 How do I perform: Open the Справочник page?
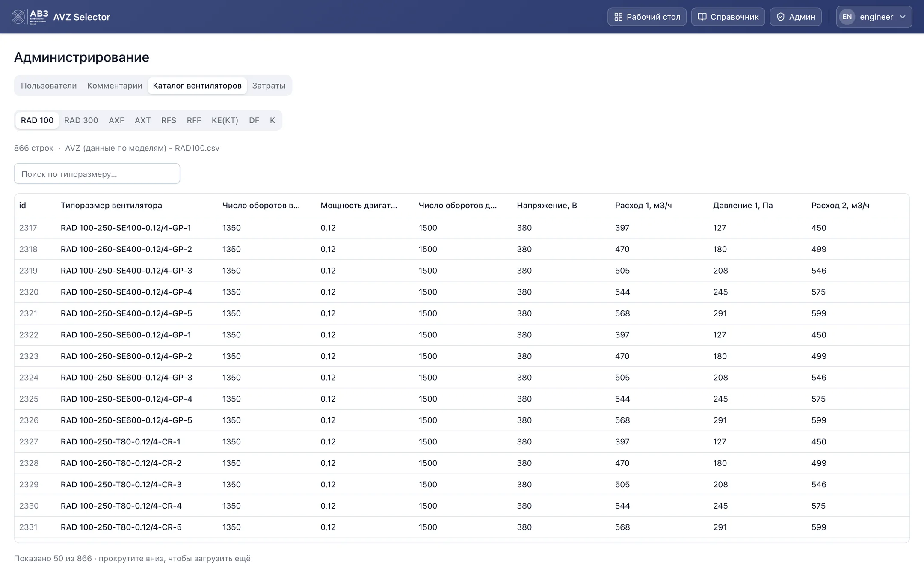click(x=728, y=17)
